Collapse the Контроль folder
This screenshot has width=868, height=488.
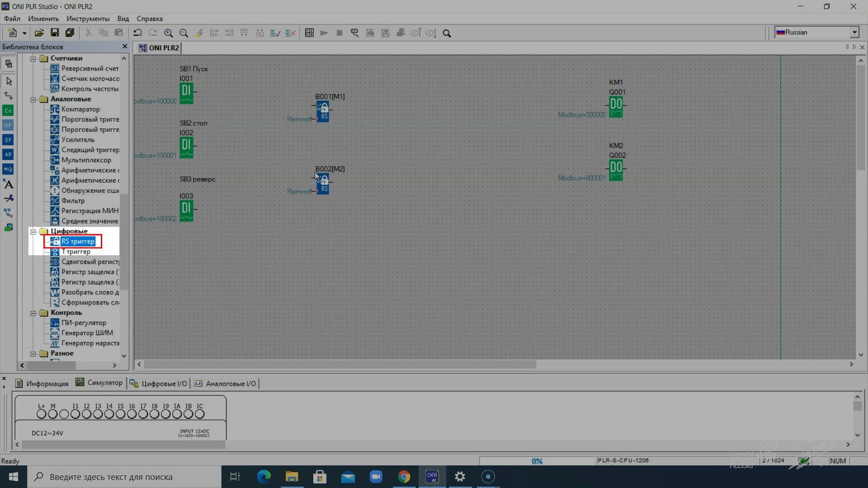pos(33,313)
